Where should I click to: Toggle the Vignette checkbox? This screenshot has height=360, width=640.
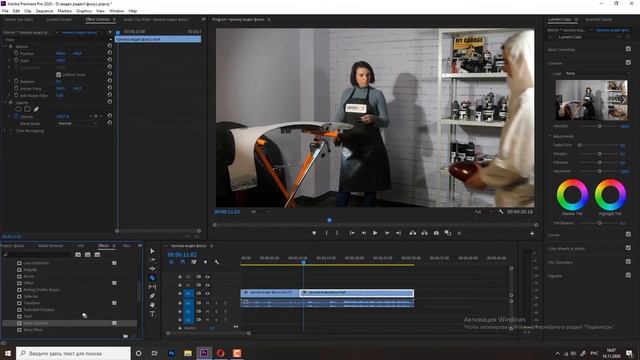point(628,276)
